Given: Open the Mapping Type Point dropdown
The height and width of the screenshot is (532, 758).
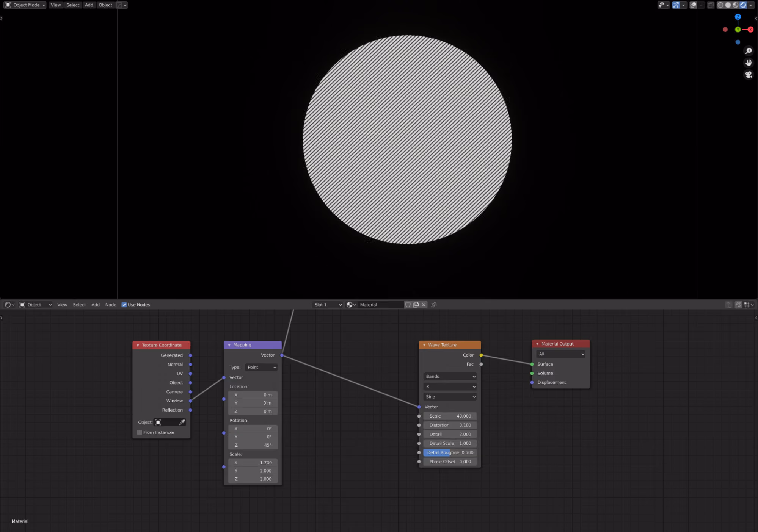Looking at the screenshot, I should [x=261, y=367].
